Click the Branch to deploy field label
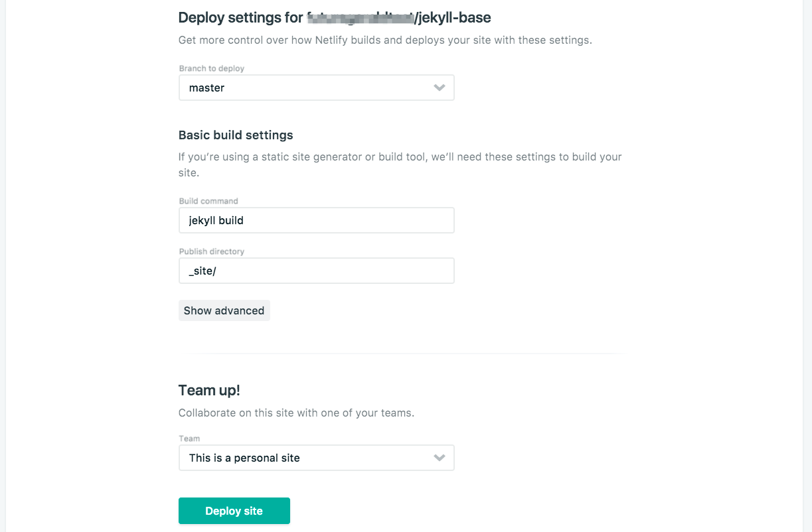Image resolution: width=812 pixels, height=532 pixels. point(212,68)
